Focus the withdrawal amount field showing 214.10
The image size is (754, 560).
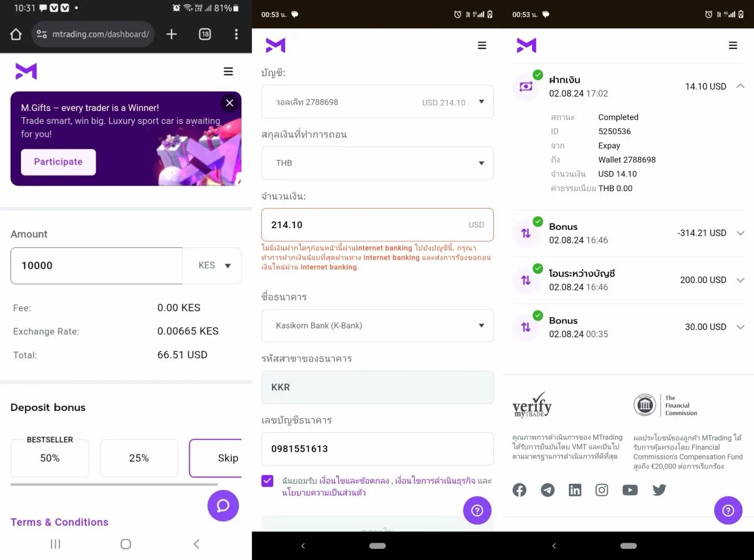(378, 225)
